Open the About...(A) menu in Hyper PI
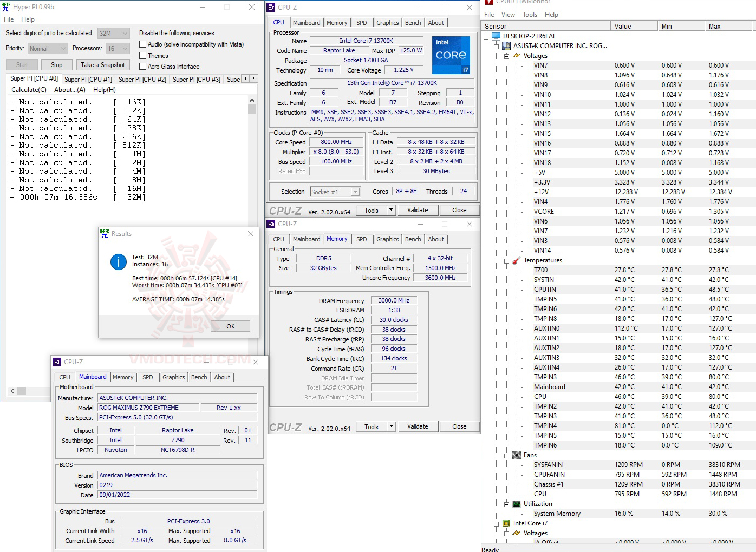 pos(70,90)
